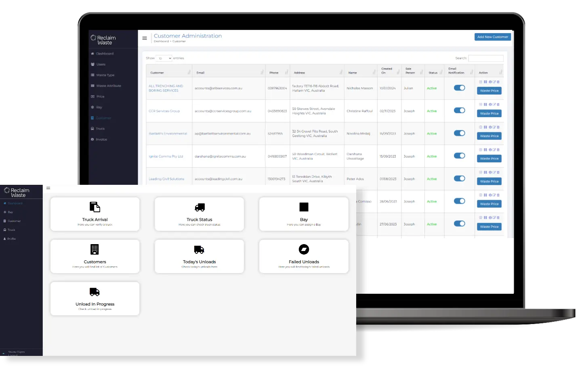Open Waste Price for Christine Raffoul

489,113
